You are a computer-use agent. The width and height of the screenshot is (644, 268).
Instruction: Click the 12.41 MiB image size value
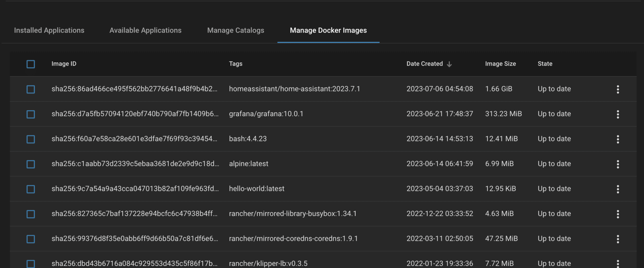(x=501, y=139)
